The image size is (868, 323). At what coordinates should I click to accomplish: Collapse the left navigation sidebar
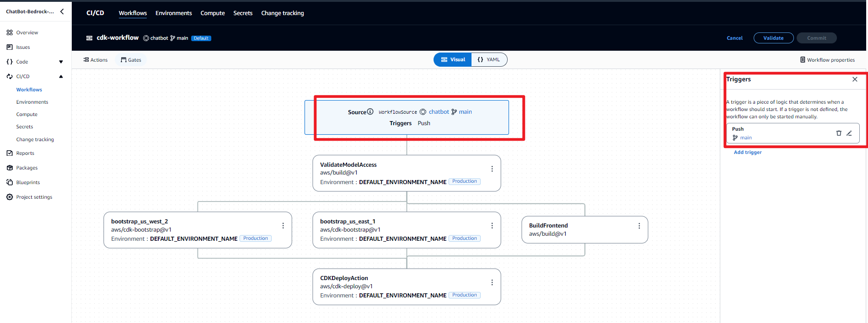pyautogui.click(x=62, y=11)
